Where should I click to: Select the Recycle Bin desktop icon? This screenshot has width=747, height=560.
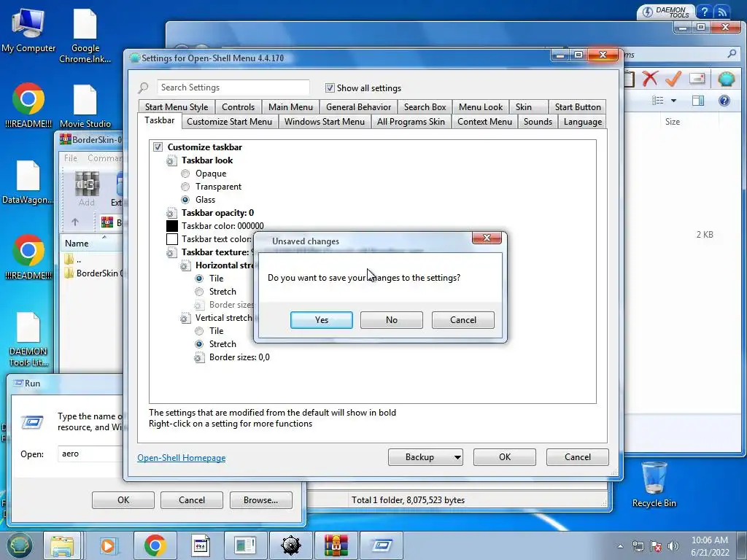pyautogui.click(x=654, y=484)
